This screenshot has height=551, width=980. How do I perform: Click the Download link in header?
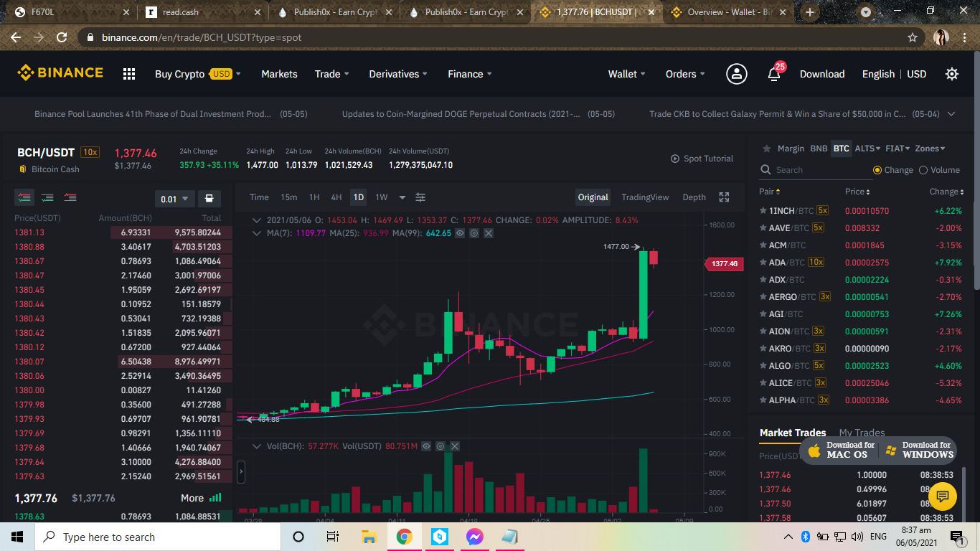click(822, 74)
